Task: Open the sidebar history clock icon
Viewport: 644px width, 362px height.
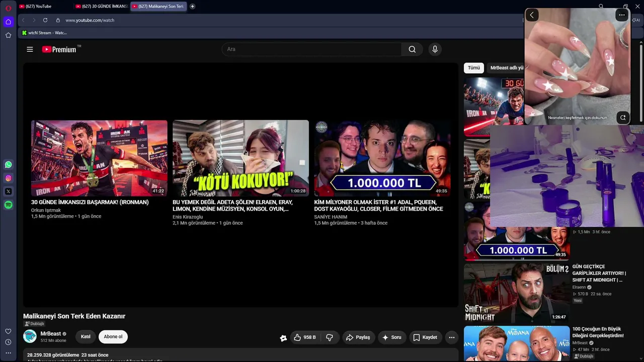Action: click(8, 342)
